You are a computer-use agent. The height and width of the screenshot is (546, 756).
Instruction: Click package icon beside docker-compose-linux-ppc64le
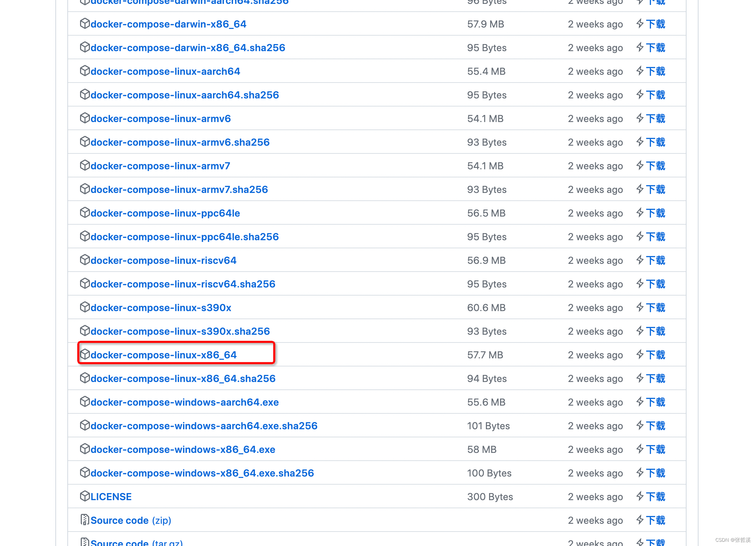[85, 212]
